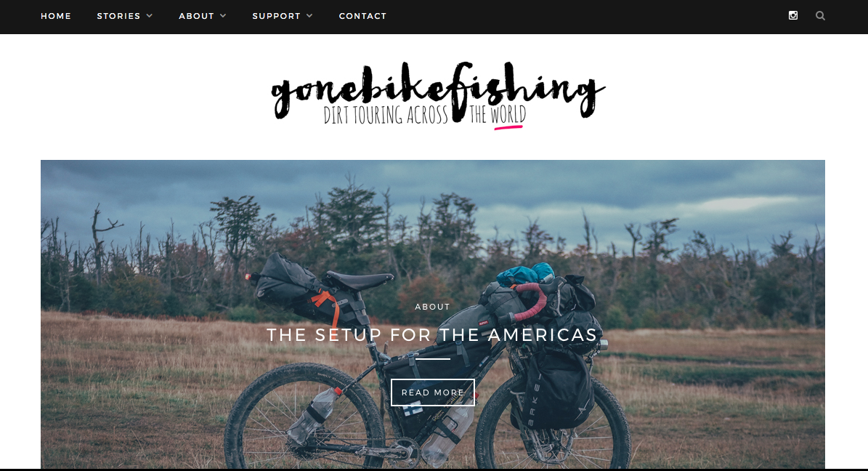Click the search magnifier icon
Viewport: 868px width, 471px height.
coord(820,15)
